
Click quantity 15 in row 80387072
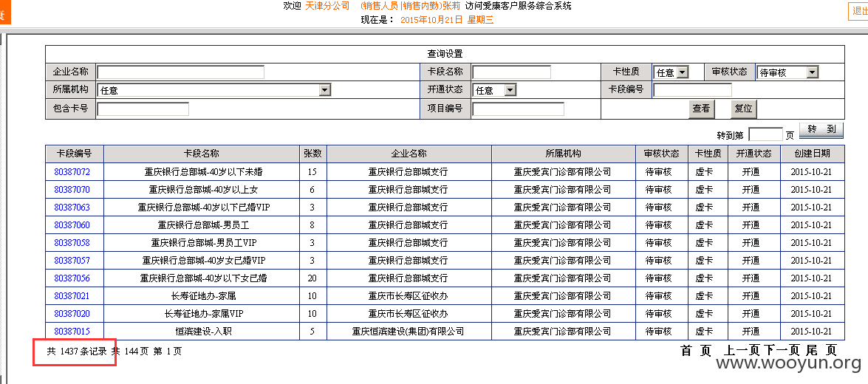point(312,172)
